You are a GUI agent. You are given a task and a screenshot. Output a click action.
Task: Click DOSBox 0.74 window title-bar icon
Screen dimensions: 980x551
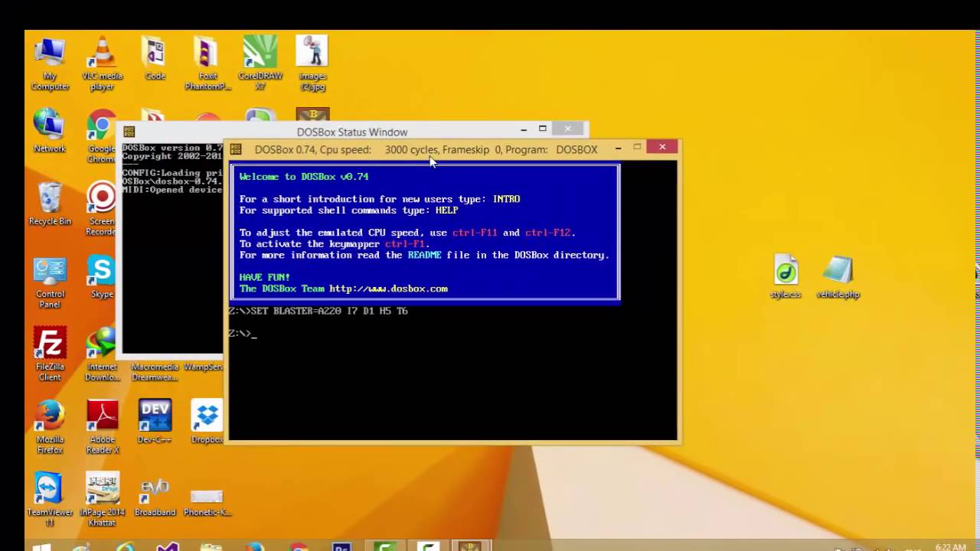(x=236, y=149)
